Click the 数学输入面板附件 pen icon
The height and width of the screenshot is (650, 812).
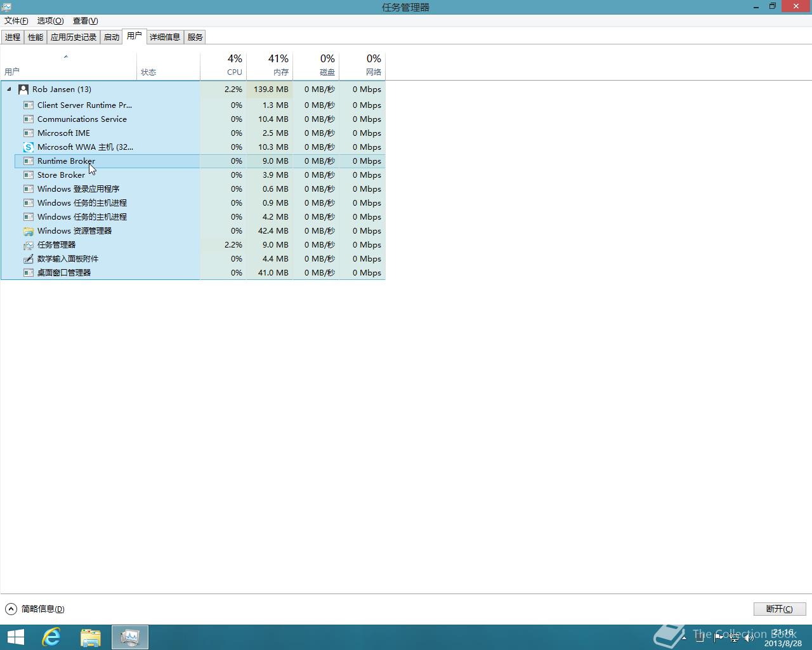[29, 259]
